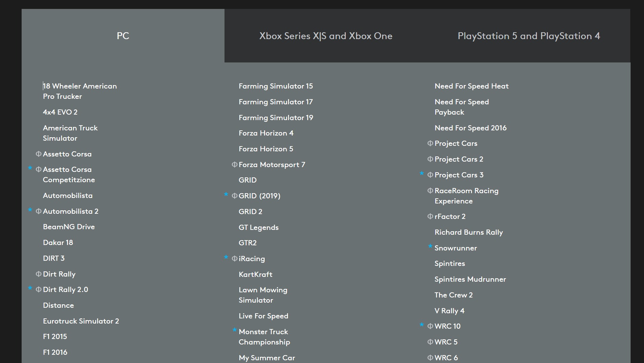
Task: Click the blue asterisk beside Automobilista 2
Action: tap(30, 210)
